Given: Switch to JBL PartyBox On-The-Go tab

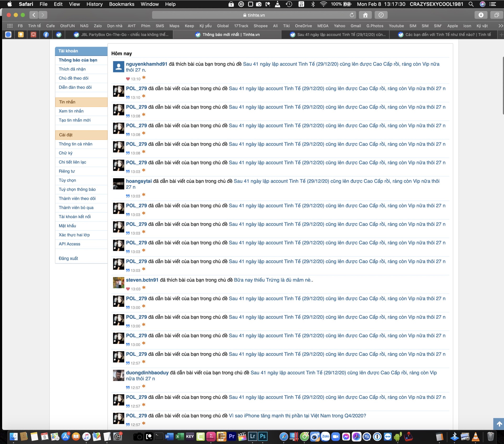Looking at the screenshot, I should (121, 35).
